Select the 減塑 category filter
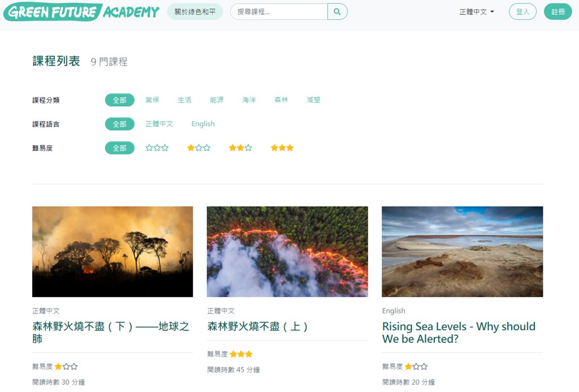Viewport: 579px width, 392px height. pyautogui.click(x=313, y=100)
